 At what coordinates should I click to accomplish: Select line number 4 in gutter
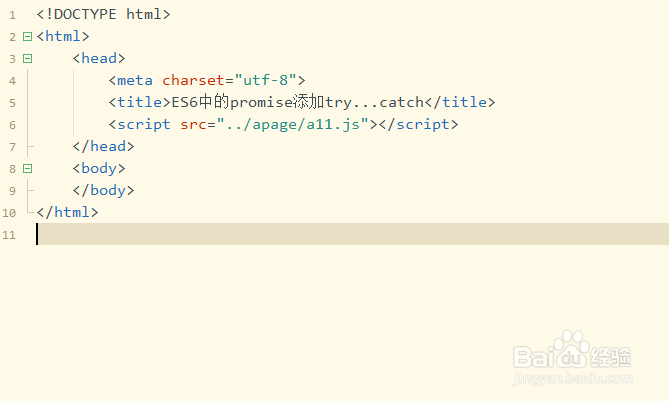point(11,81)
